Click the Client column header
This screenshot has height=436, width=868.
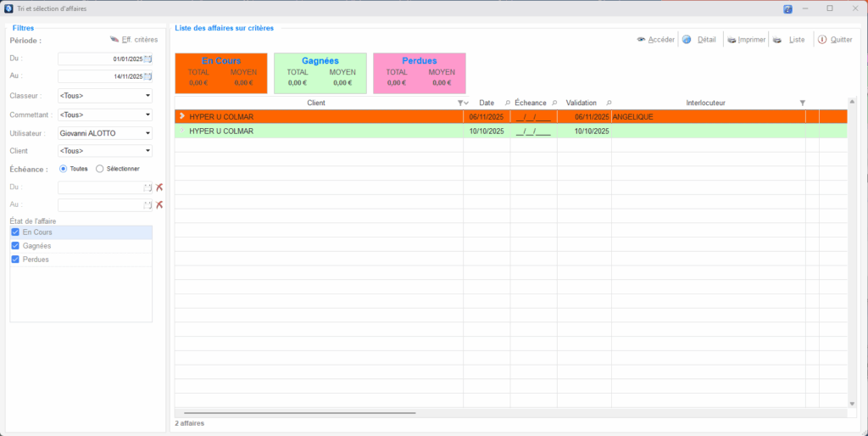(x=315, y=103)
